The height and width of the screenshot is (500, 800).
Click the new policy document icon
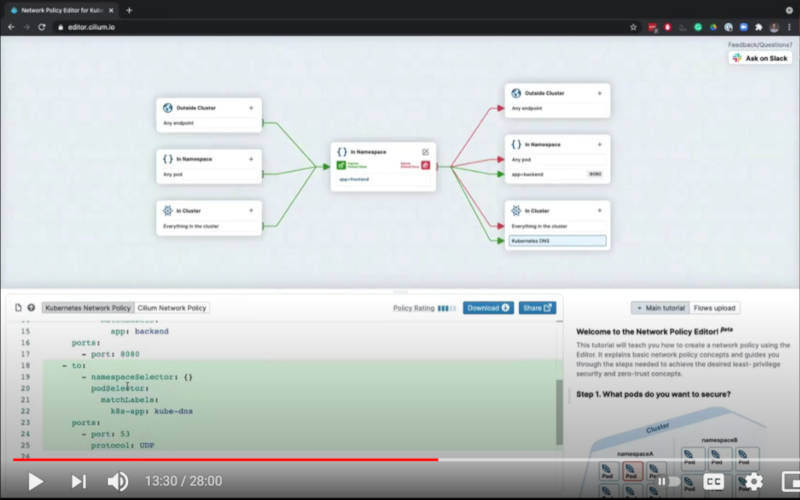[18, 308]
